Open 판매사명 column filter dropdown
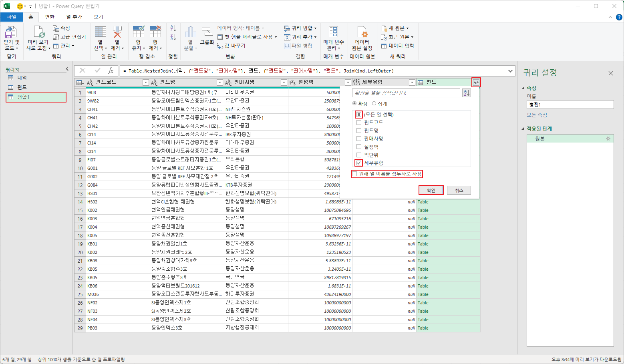The height and width of the screenshot is (364, 624). [x=284, y=82]
